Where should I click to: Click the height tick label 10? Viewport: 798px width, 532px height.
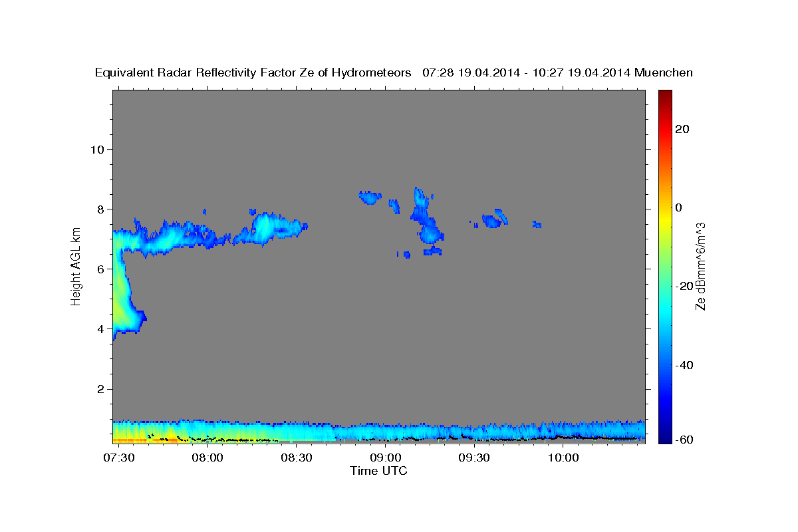[x=97, y=149]
